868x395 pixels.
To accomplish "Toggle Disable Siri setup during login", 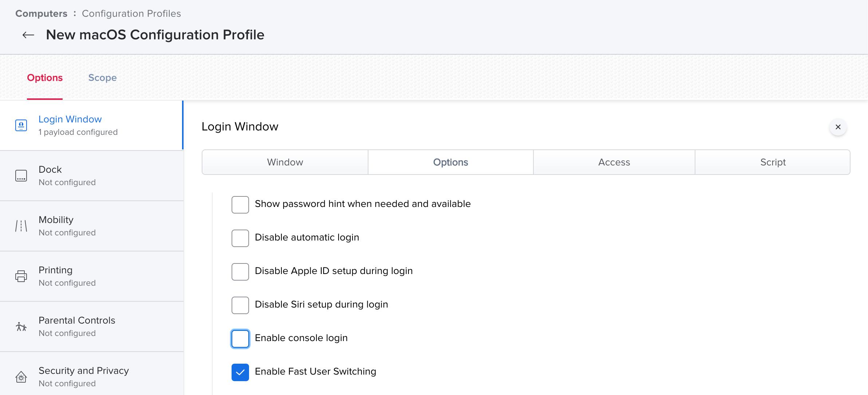I will pos(240,305).
